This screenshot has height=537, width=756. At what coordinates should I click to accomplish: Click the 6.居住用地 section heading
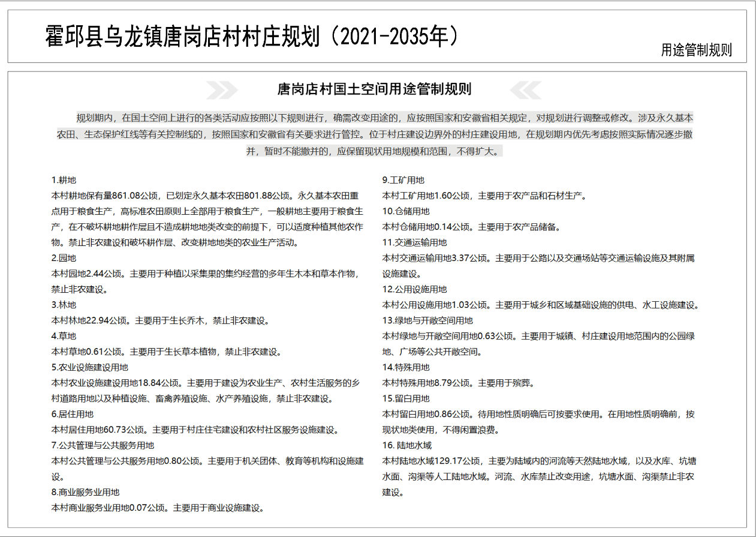coord(72,414)
